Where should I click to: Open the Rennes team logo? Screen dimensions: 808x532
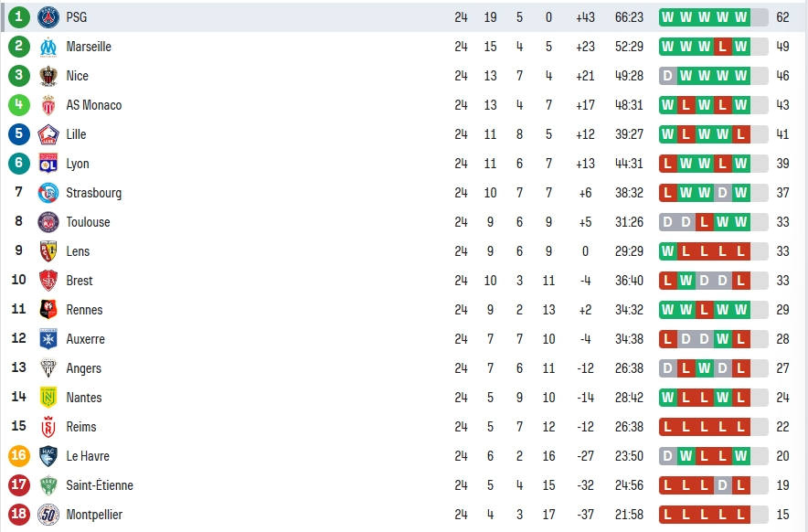pyautogui.click(x=48, y=310)
